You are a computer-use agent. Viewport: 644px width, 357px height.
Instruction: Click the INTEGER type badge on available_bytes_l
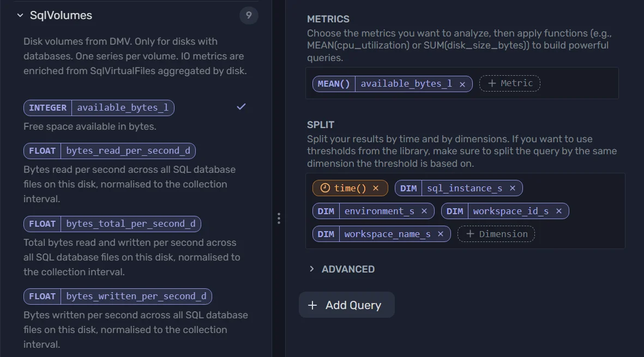click(x=47, y=107)
